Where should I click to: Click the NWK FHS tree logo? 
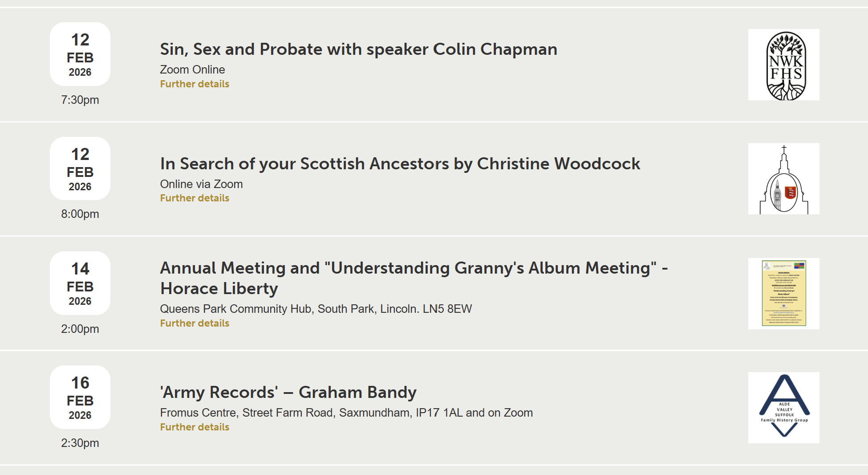783,65
